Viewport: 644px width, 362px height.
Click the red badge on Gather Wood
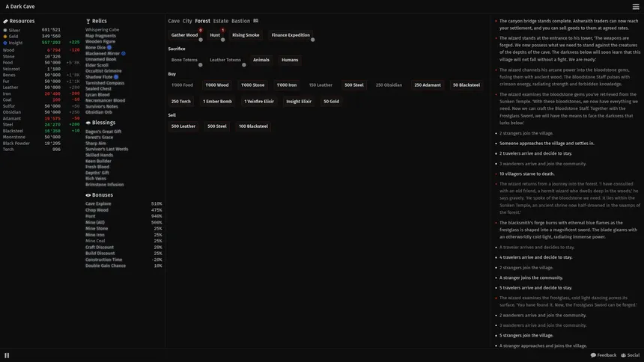[x=201, y=30]
